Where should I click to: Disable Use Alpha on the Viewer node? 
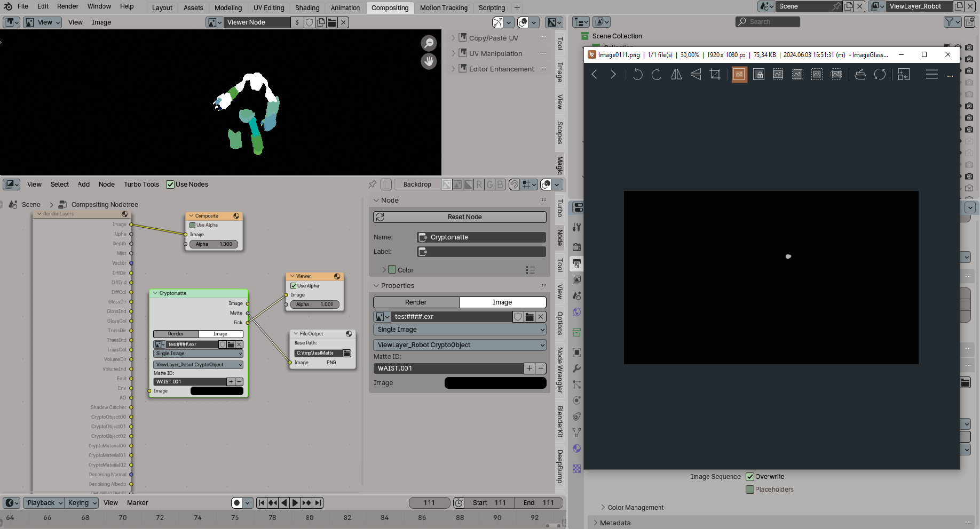[294, 286]
